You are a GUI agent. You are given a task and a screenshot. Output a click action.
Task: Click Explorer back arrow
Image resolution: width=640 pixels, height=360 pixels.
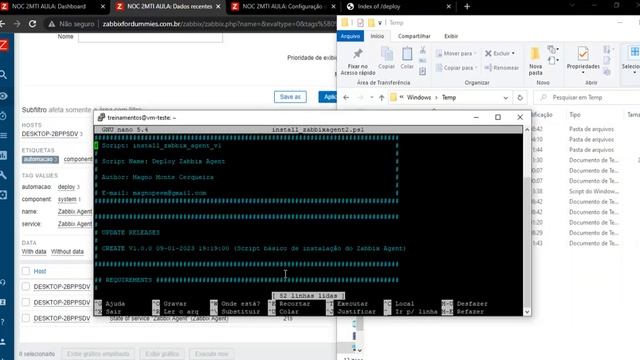point(346,98)
